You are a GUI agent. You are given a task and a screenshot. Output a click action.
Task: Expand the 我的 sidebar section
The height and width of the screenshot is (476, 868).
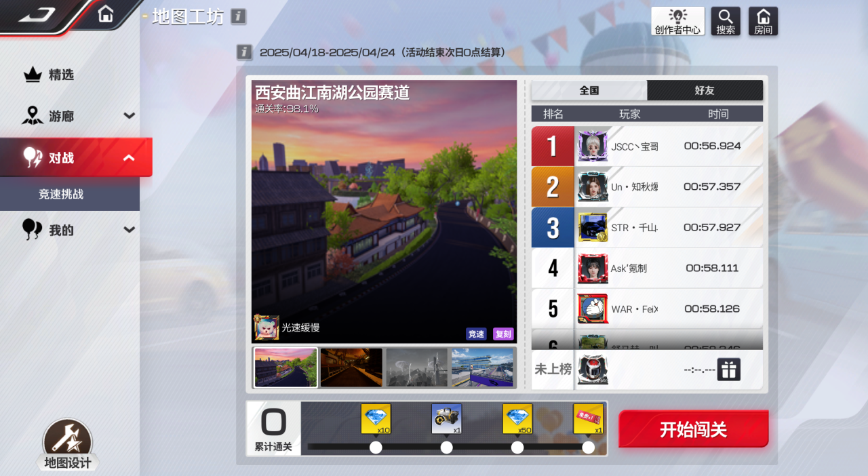130,230
